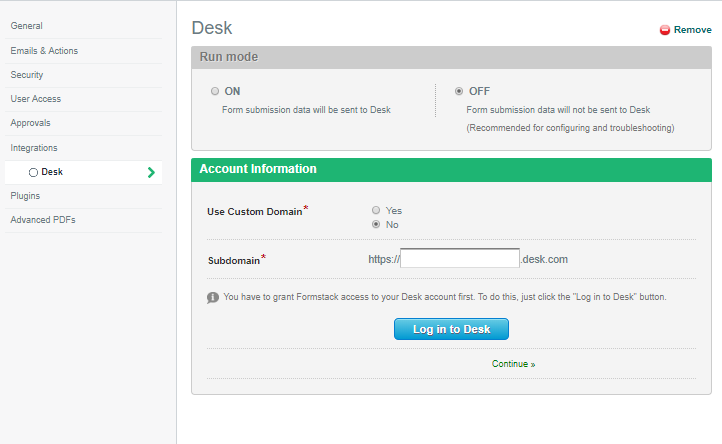Focus the Subdomain text field

point(460,259)
